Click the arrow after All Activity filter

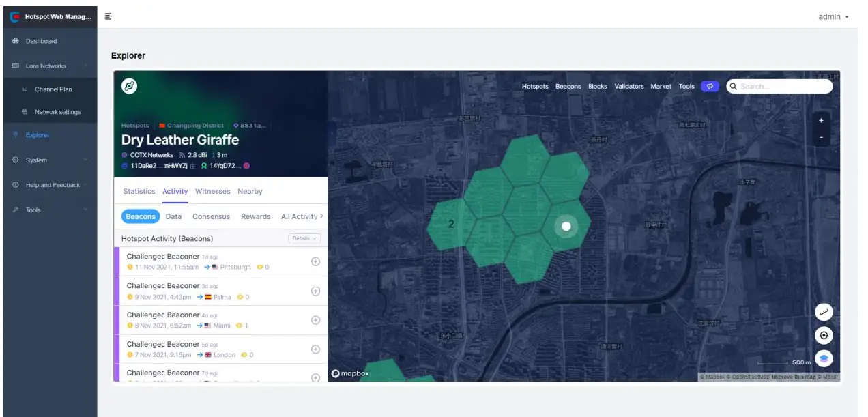click(x=321, y=216)
